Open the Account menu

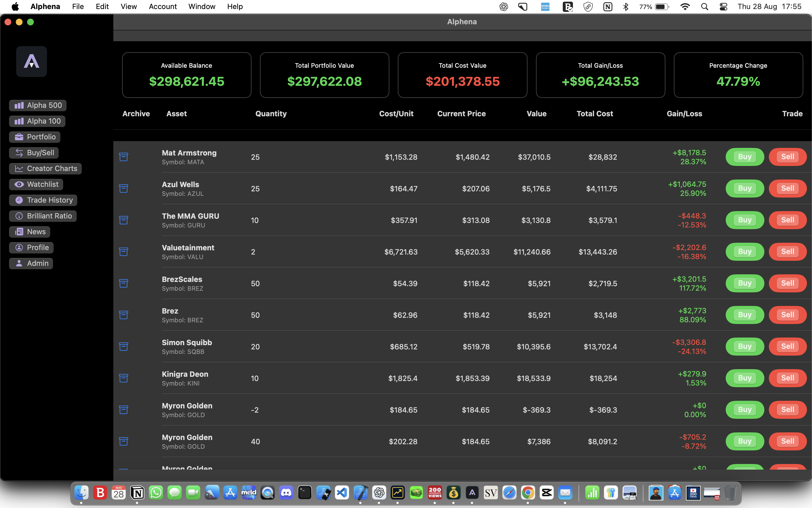(163, 7)
